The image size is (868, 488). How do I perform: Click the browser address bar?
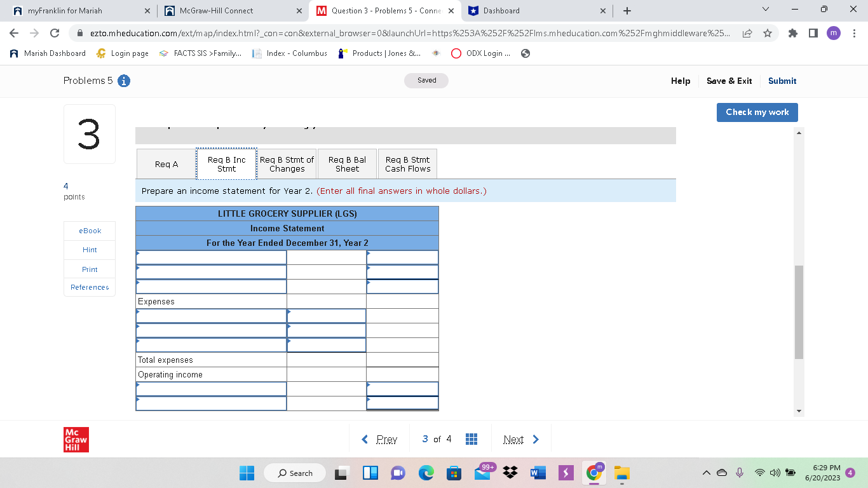(410, 33)
